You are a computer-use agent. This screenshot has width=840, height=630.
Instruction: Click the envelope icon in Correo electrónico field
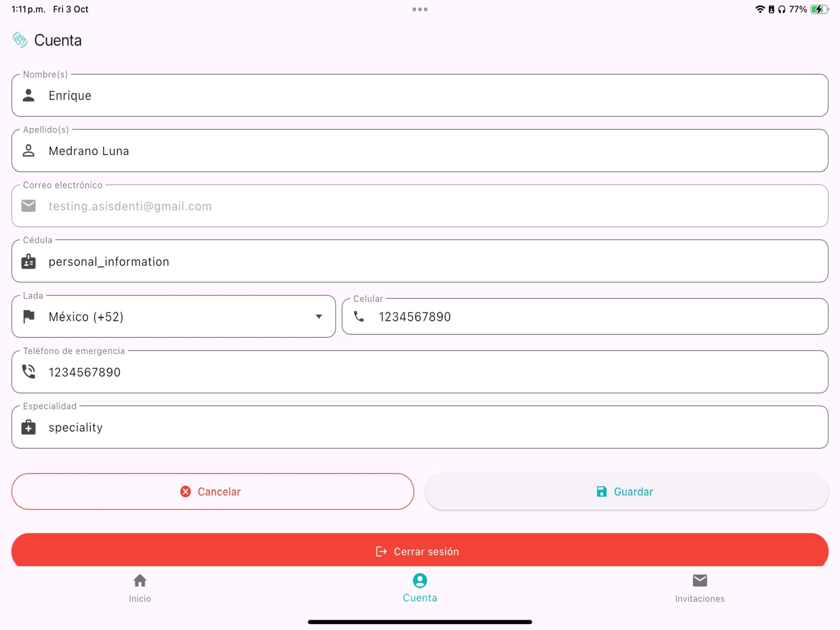pyautogui.click(x=28, y=206)
